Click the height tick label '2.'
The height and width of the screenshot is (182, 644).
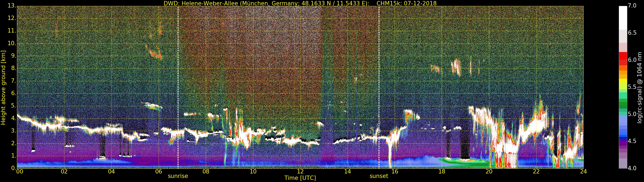point(14,143)
